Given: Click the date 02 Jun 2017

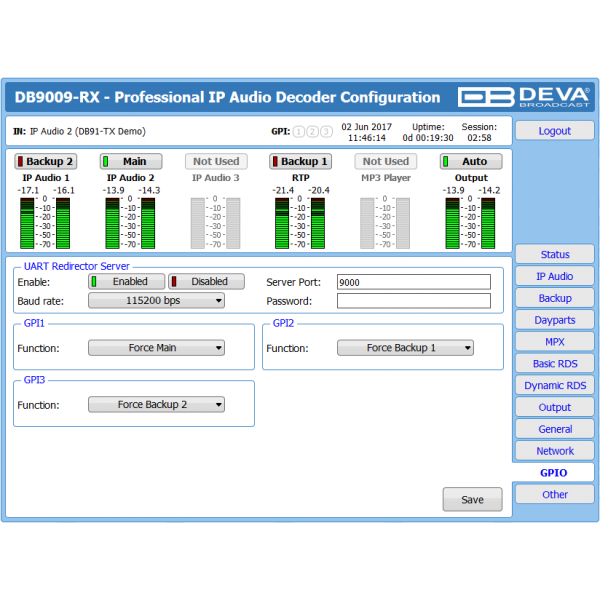Looking at the screenshot, I should click(367, 127).
